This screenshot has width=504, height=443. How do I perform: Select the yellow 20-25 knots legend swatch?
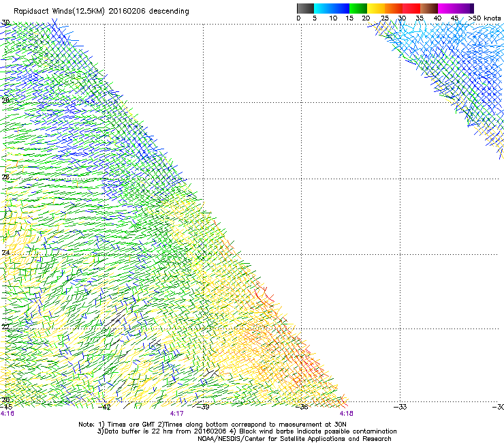376,8
